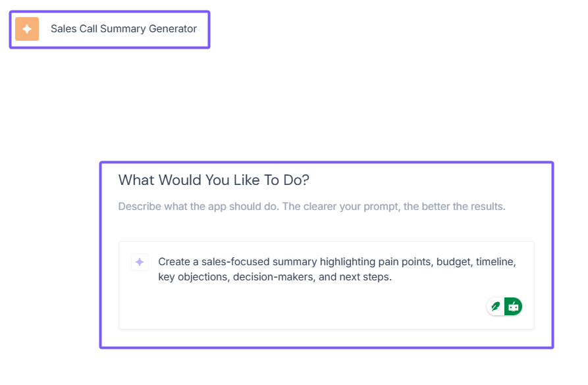Click the word "Sales" in the app title

(x=63, y=29)
